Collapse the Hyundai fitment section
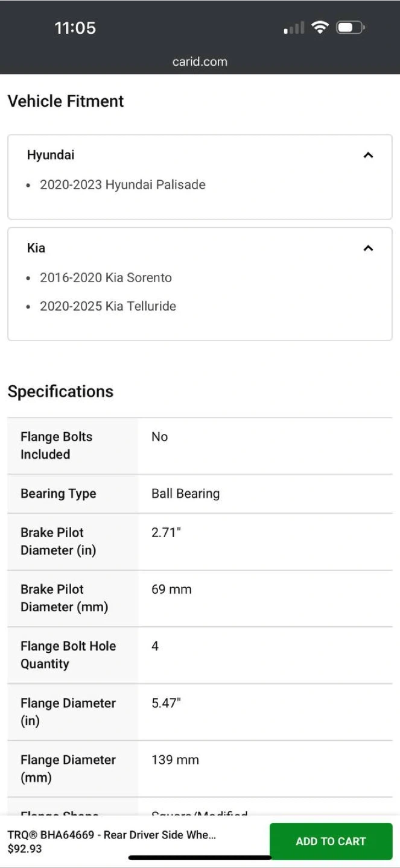The width and height of the screenshot is (400, 868). coord(368,156)
